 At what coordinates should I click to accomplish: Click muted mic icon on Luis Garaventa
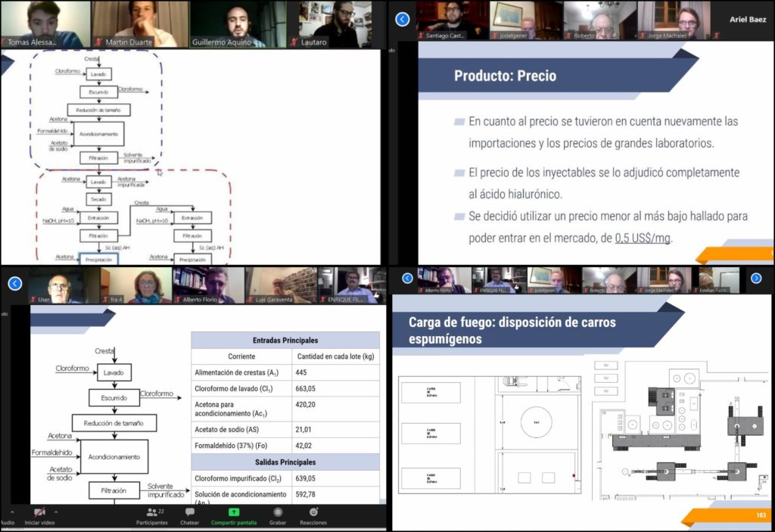pos(252,299)
